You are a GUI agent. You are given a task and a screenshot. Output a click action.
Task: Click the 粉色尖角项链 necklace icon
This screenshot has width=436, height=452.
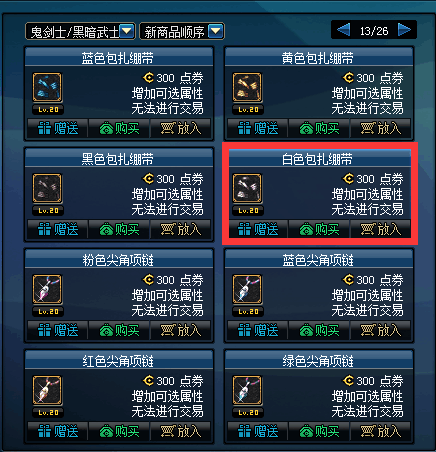[x=47, y=289]
